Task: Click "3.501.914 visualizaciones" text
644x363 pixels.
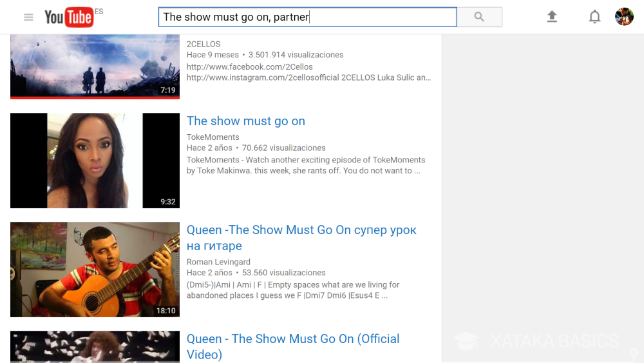Action: point(296,55)
